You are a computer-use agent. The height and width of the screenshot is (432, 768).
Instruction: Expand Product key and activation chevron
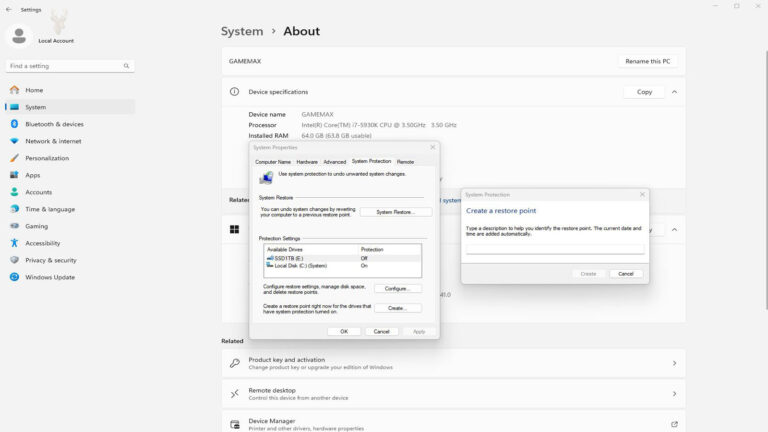674,363
